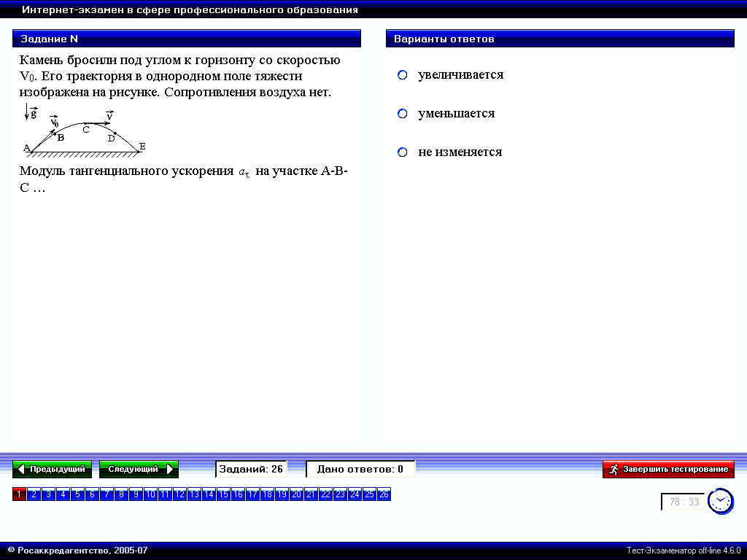Viewport: 747px width, 560px height.
Task: Click the remaining time field 78:33
Action: pyautogui.click(x=683, y=502)
